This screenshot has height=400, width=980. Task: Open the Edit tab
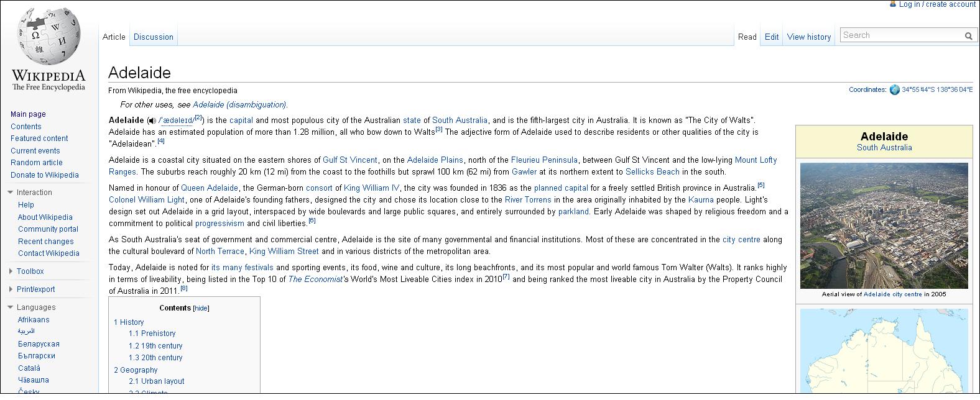(x=772, y=37)
